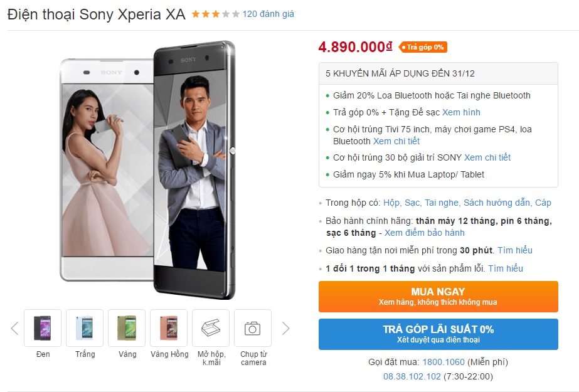Click the "Mở hộp, k.mãi" unboxing icon

[211, 327]
